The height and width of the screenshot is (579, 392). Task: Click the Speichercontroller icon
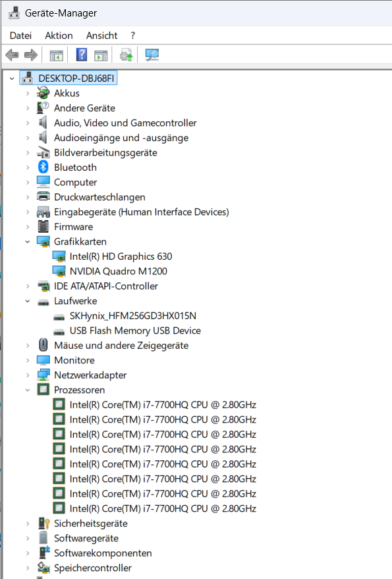point(43,568)
